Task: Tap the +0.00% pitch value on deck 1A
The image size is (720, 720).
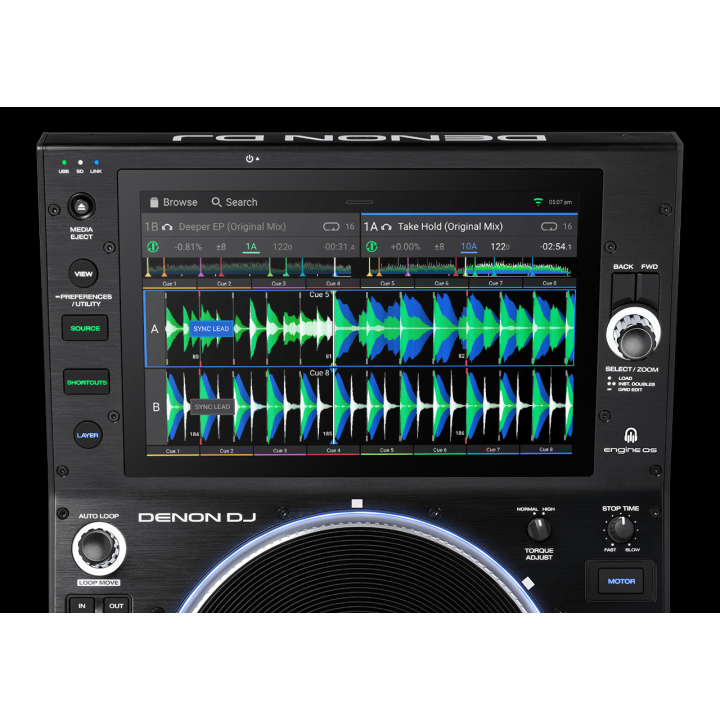Action: 405,247
